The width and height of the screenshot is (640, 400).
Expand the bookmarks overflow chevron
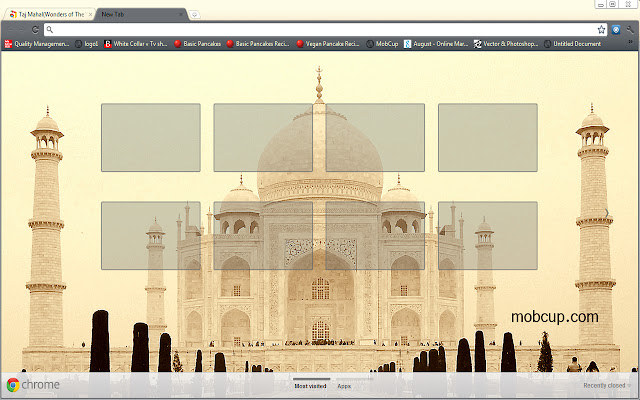coord(631,42)
